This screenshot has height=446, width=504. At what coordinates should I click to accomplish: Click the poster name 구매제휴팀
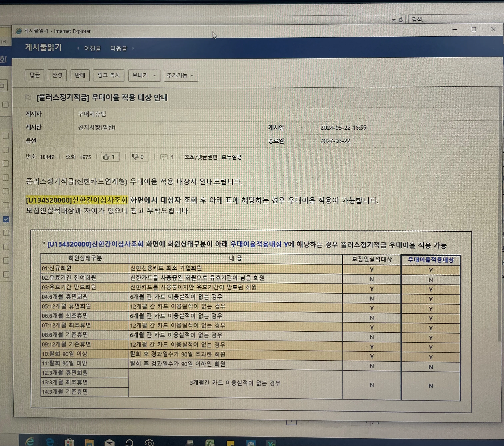point(92,114)
